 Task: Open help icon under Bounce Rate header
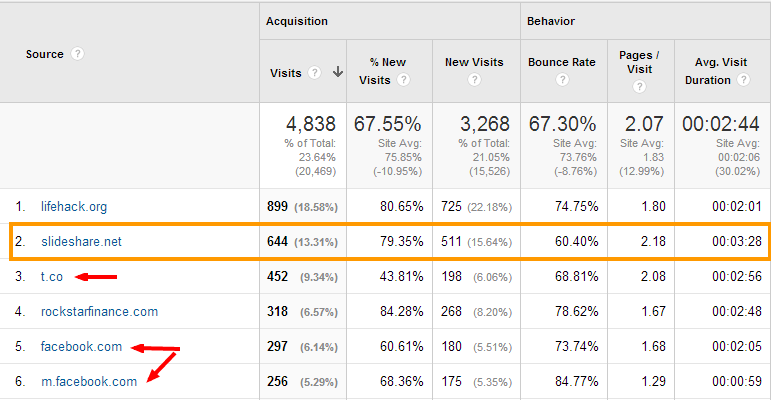[x=563, y=80]
